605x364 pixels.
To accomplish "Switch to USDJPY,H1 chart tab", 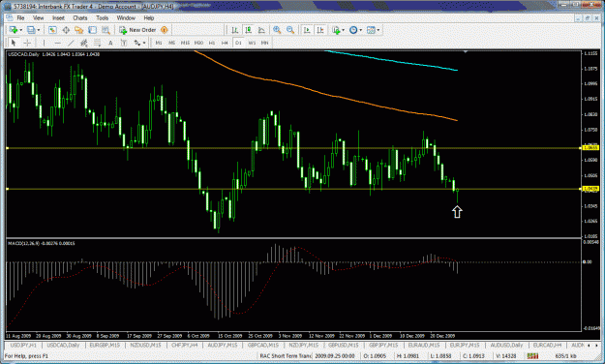I will pos(23,345).
